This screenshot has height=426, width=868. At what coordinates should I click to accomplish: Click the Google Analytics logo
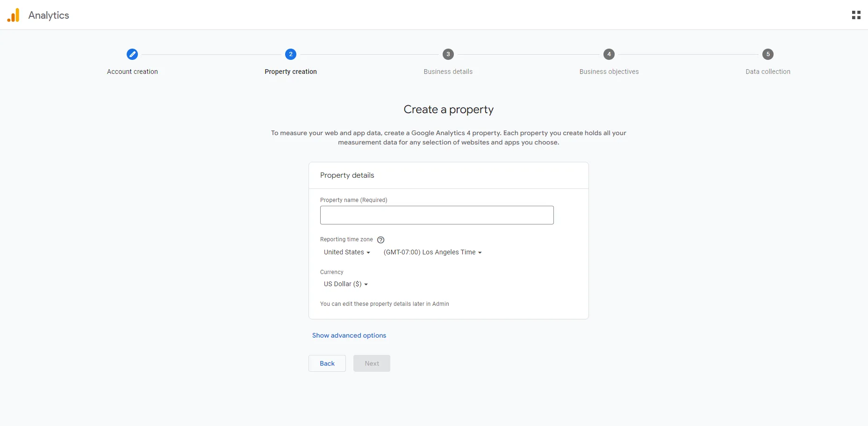tap(14, 14)
